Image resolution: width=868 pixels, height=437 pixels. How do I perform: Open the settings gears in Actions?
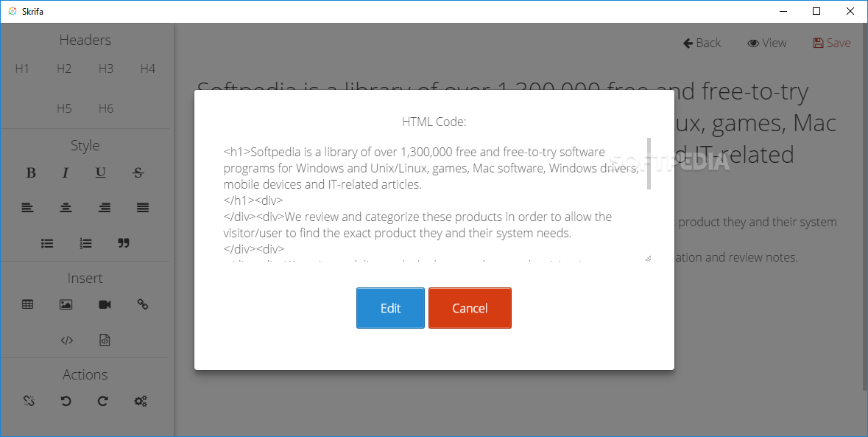[141, 401]
